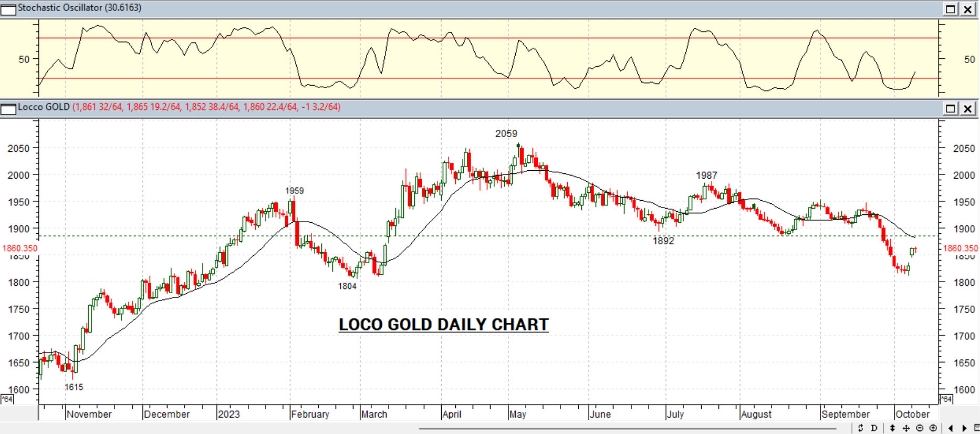The width and height of the screenshot is (980, 434).
Task: Click the 'September' date axis label
Action: [x=846, y=414]
